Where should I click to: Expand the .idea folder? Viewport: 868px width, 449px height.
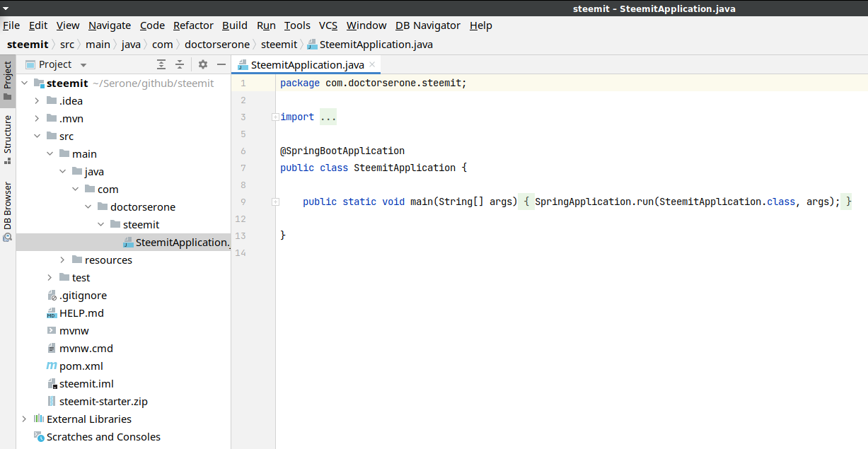(37, 101)
